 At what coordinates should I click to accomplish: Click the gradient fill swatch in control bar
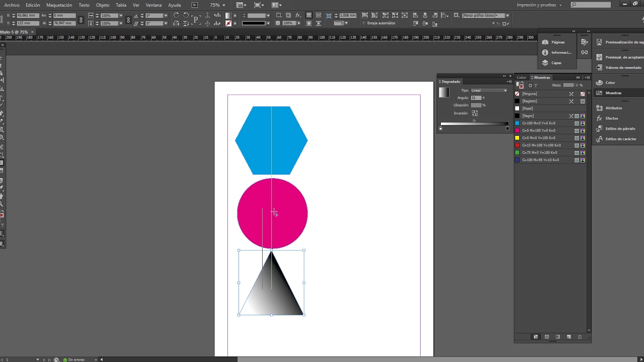coord(229,16)
